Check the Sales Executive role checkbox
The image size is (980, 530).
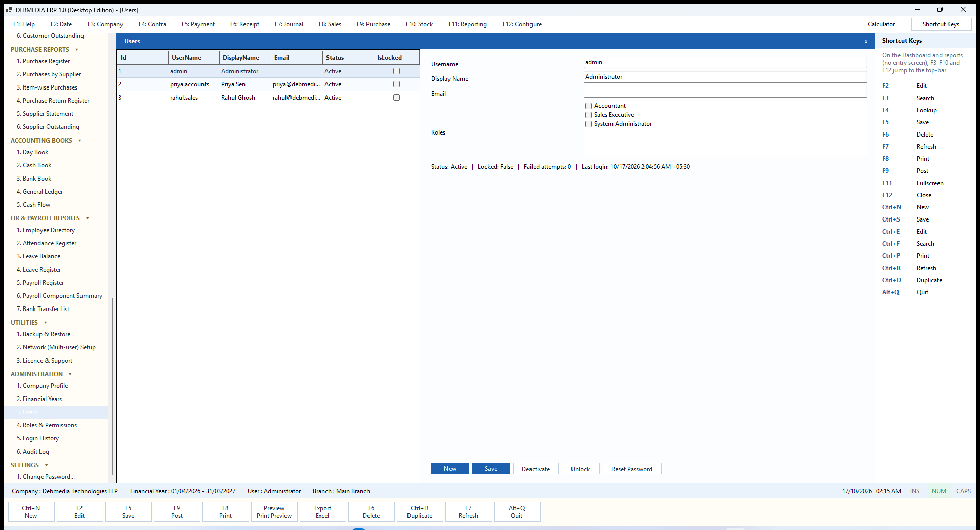pos(589,115)
